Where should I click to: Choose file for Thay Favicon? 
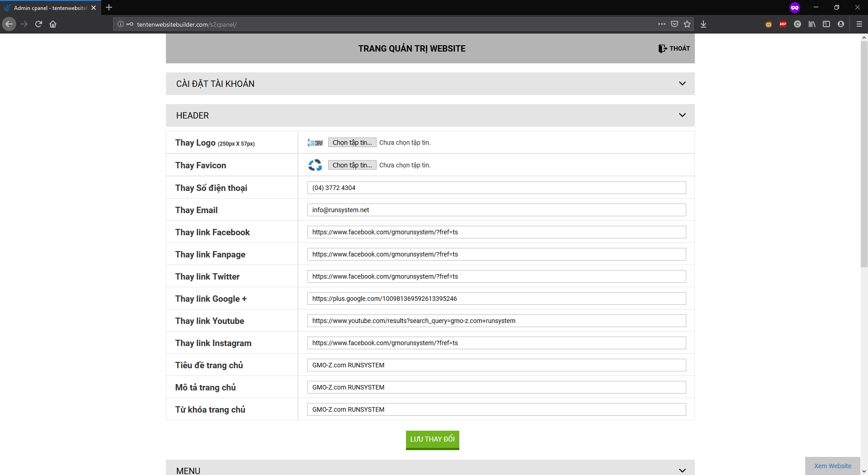click(x=352, y=165)
